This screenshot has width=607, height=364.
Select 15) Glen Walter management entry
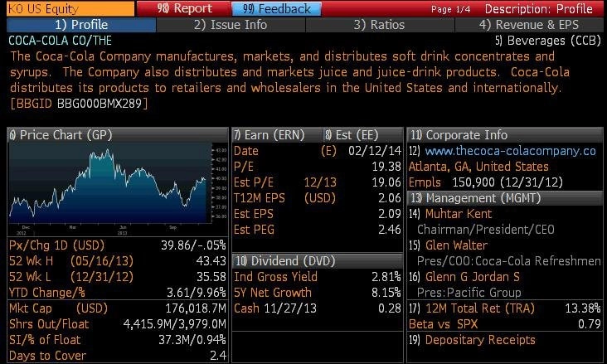point(449,245)
